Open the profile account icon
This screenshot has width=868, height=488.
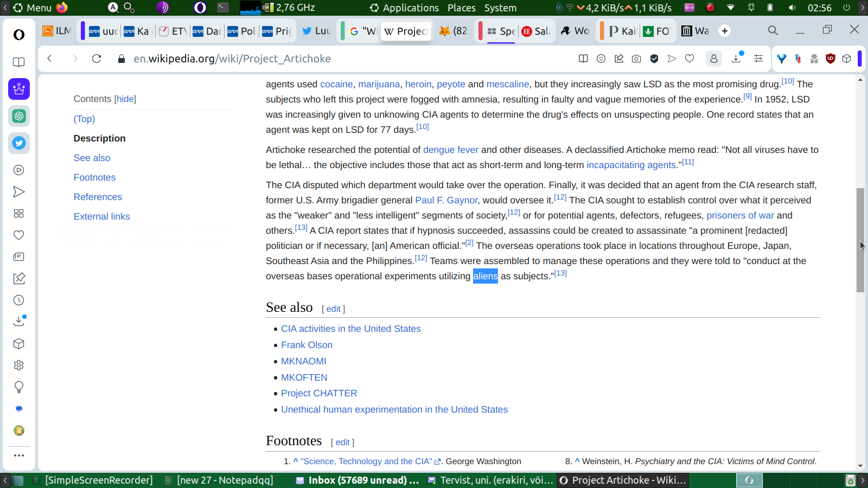(x=714, y=59)
